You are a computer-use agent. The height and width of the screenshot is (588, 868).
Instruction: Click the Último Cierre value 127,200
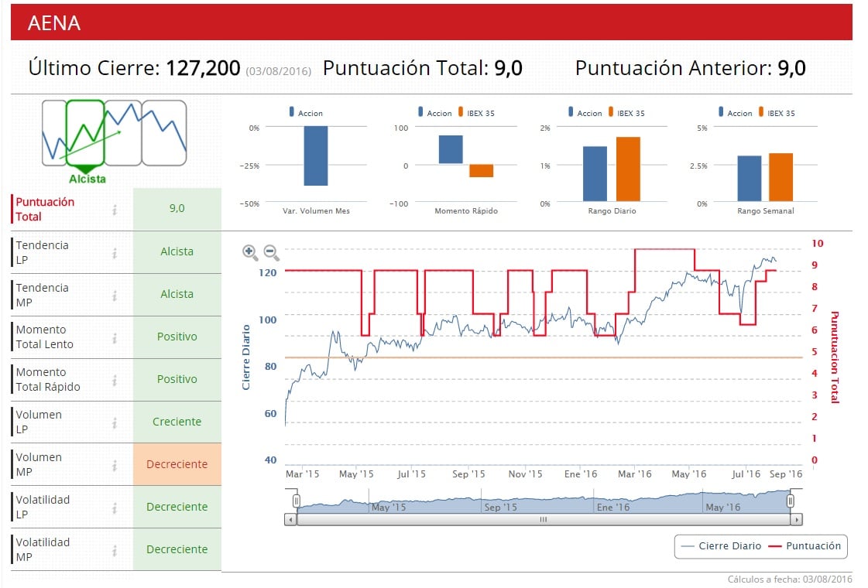(203, 68)
